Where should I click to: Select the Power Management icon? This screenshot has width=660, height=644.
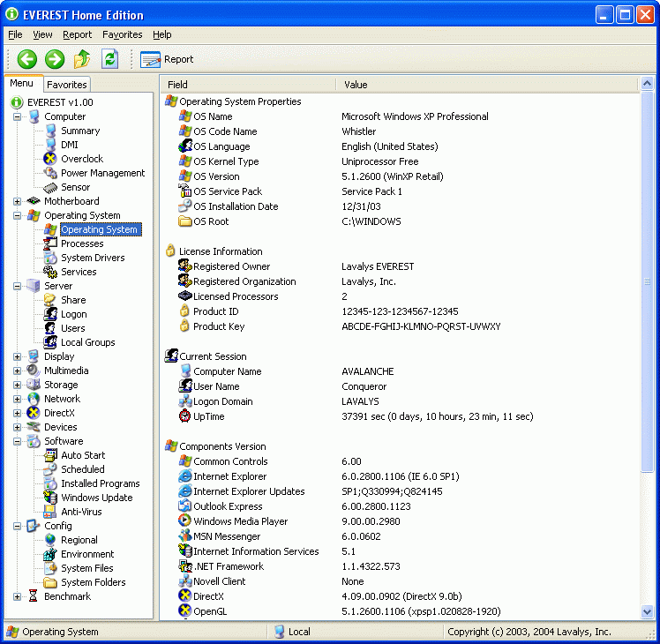point(50,173)
